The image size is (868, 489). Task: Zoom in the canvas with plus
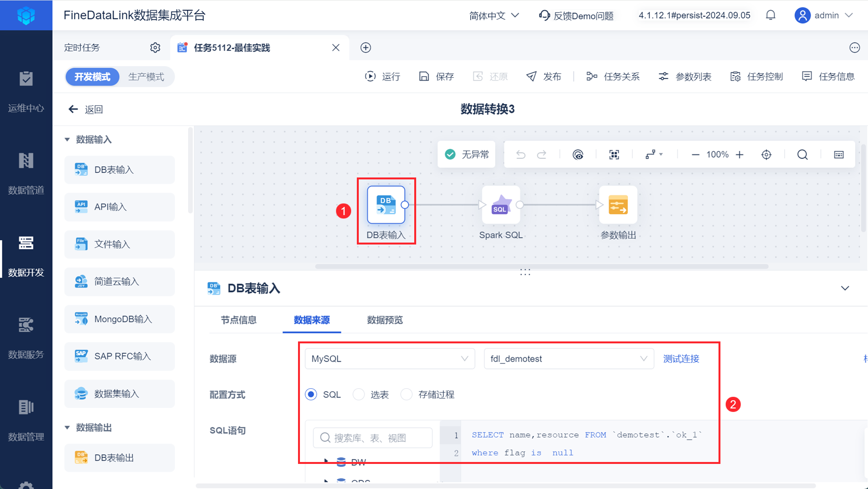click(x=740, y=155)
